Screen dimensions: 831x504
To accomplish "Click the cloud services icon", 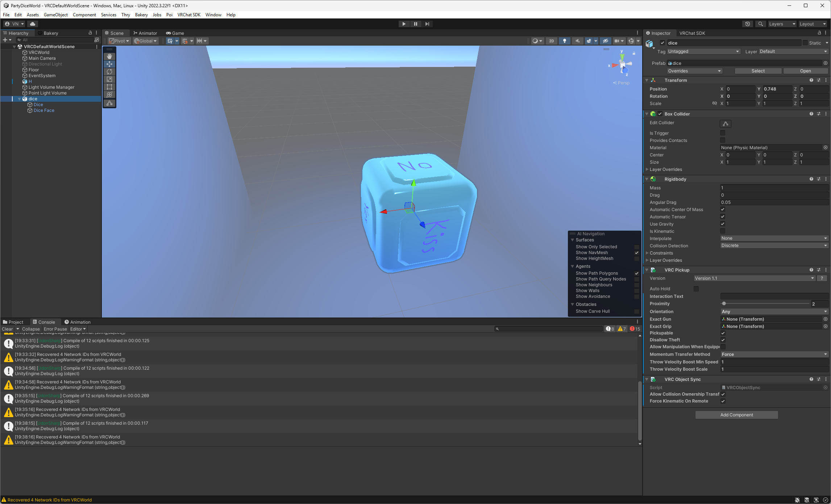I will pos(33,24).
